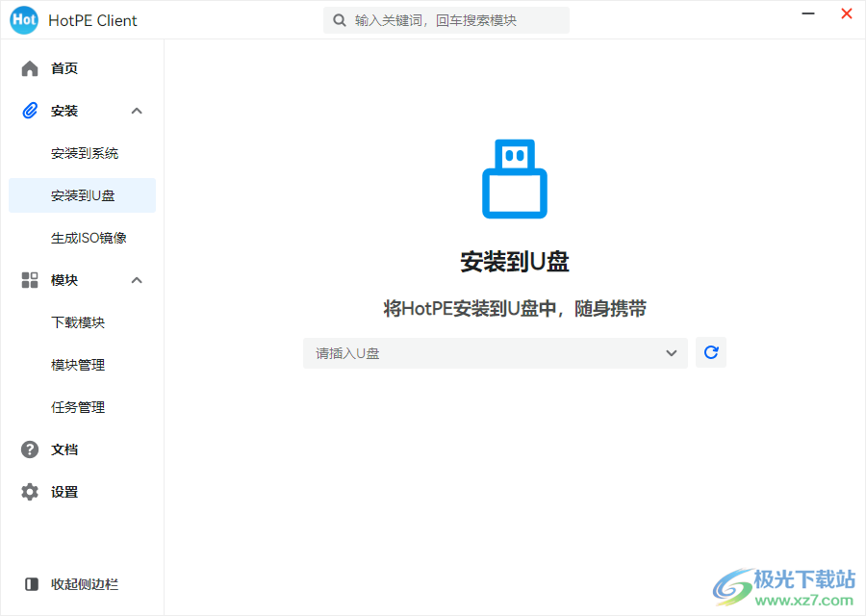
Task: Click the HotPE logo icon
Action: point(23,19)
